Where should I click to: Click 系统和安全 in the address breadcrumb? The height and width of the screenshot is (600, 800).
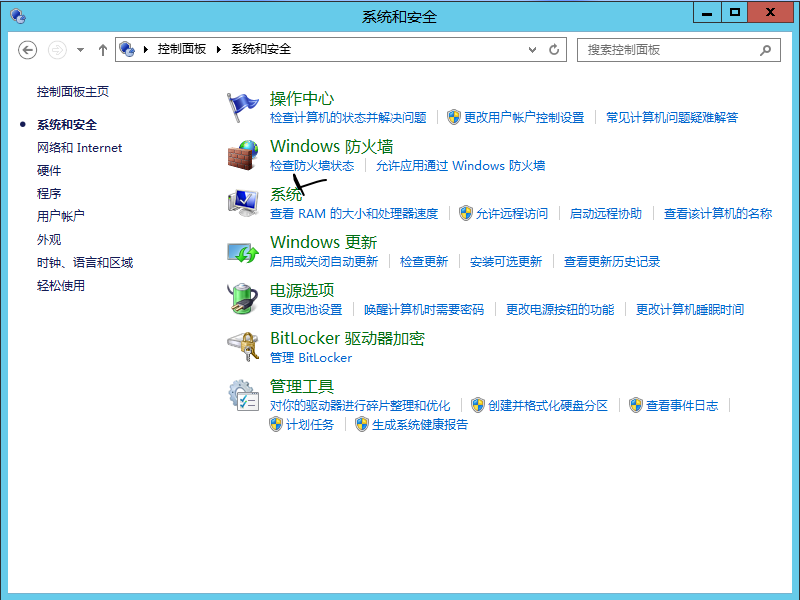click(261, 49)
